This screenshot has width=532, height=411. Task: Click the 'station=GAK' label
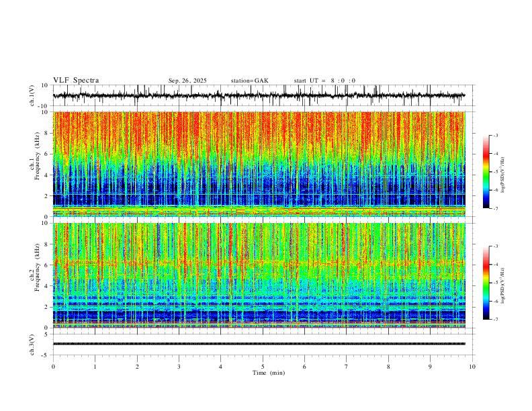point(249,81)
